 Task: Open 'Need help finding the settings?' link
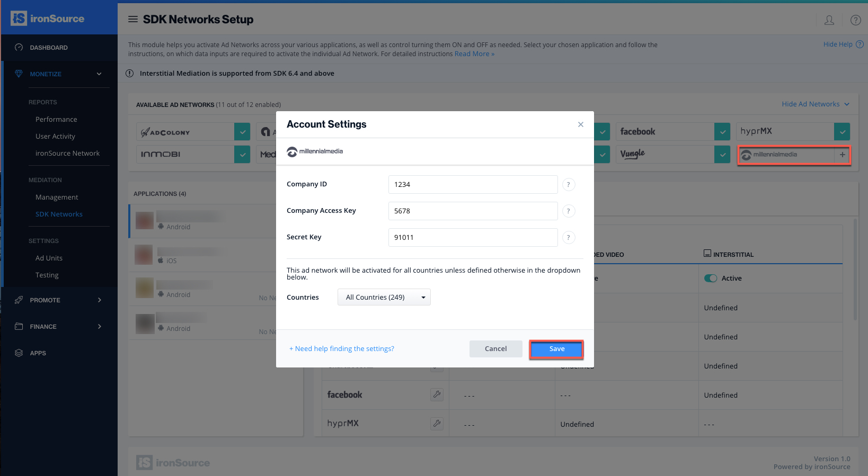pyautogui.click(x=342, y=348)
